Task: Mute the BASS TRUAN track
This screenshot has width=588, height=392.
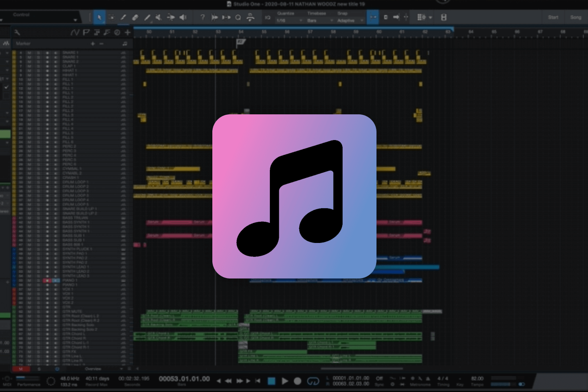Action: (x=29, y=218)
